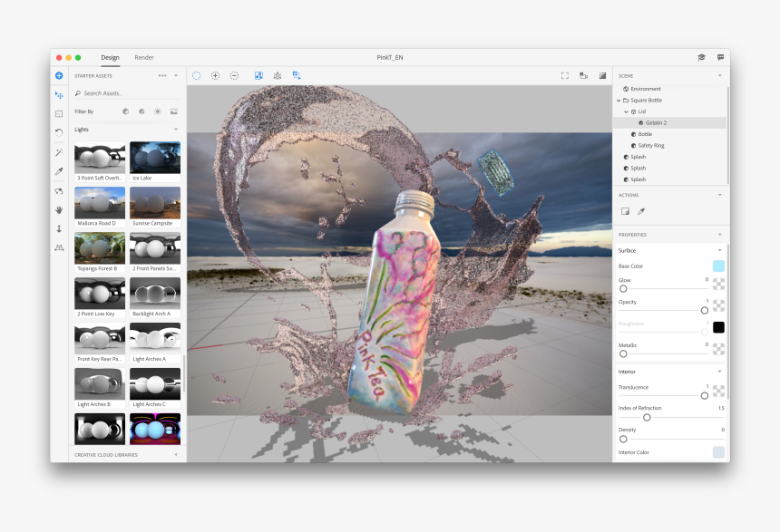Open Opacity texture checkered swatch

[x=718, y=305]
